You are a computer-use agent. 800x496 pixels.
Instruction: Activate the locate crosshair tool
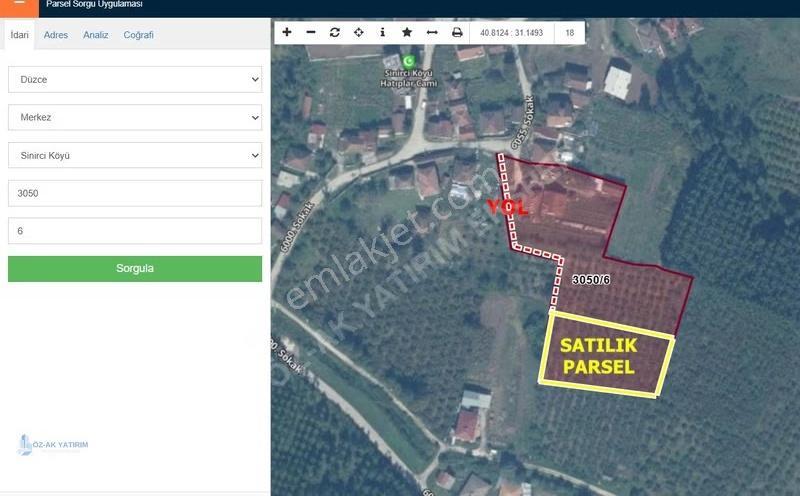(359, 32)
